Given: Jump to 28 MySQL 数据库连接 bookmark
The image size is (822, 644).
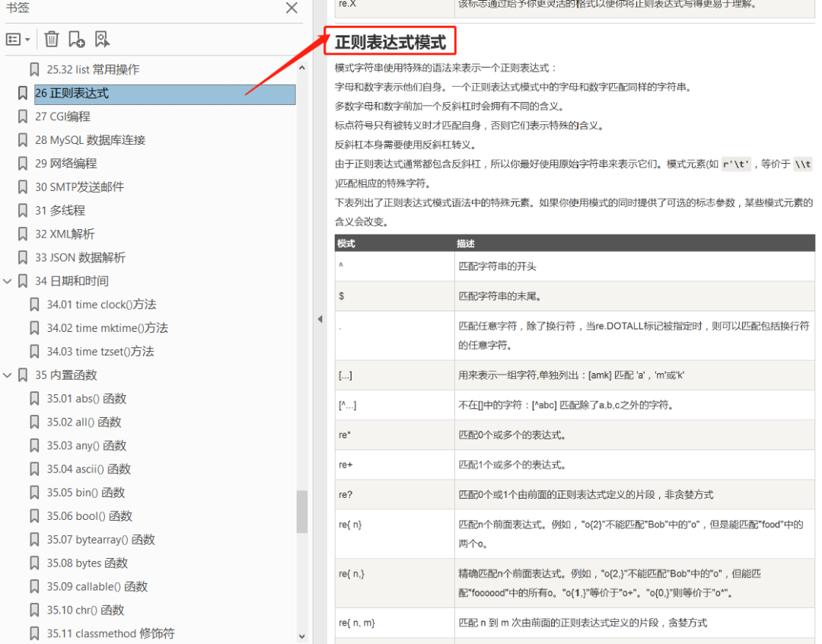Looking at the screenshot, I should pyautogui.click(x=90, y=140).
